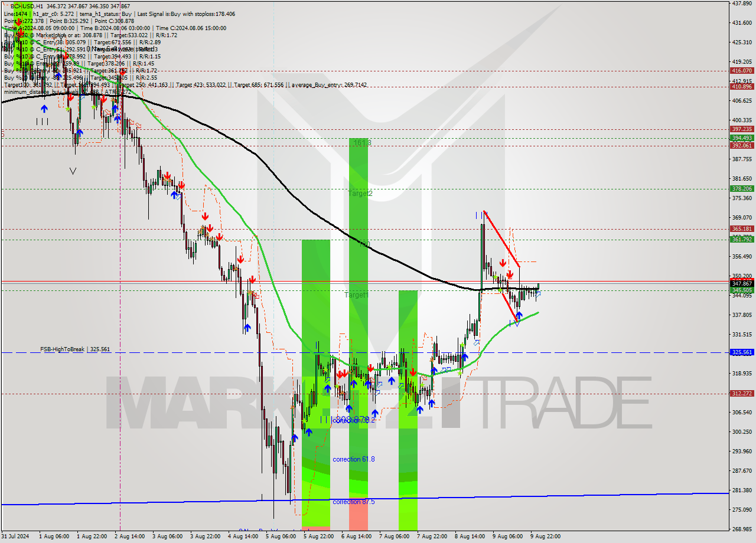Click the 'average_Buy_entry: 269.7142' text
The width and height of the screenshot is (756, 543).
(x=328, y=84)
